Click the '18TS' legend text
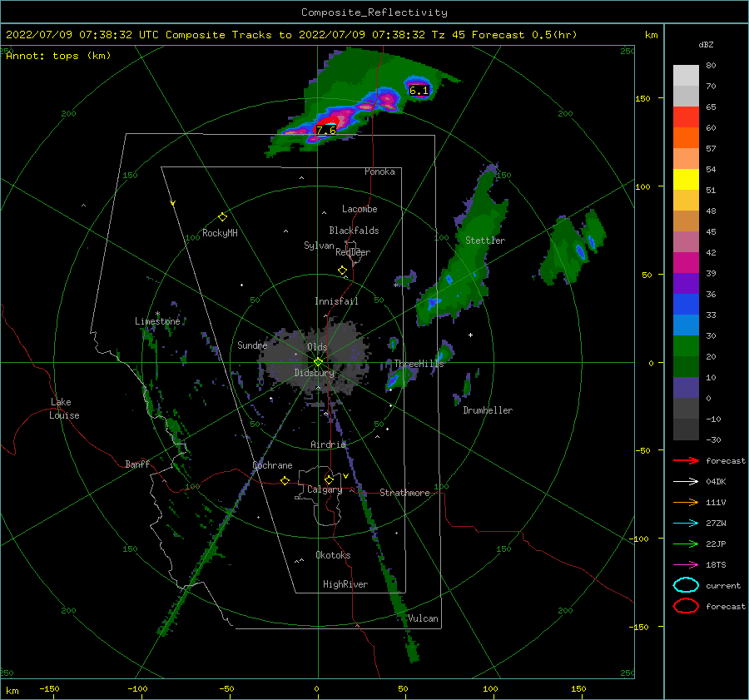 click(x=716, y=565)
